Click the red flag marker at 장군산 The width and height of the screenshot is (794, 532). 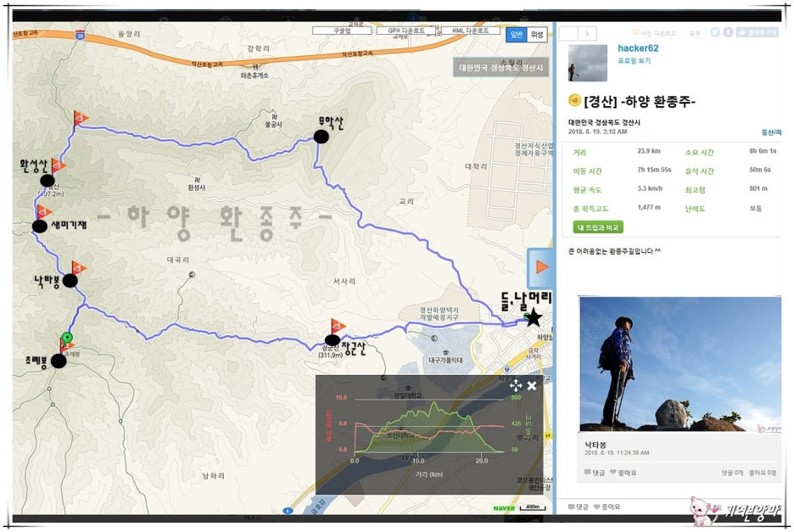point(338,326)
